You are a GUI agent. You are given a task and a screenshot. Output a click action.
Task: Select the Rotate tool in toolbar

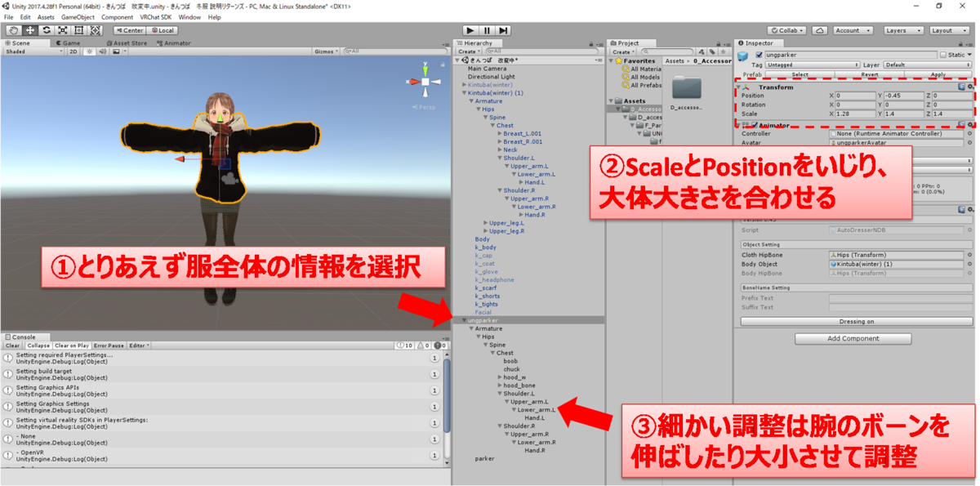point(47,30)
